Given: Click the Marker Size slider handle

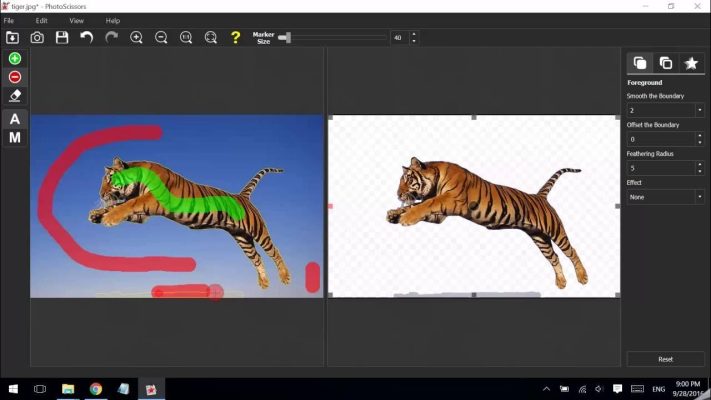Looking at the screenshot, I should (x=285, y=37).
